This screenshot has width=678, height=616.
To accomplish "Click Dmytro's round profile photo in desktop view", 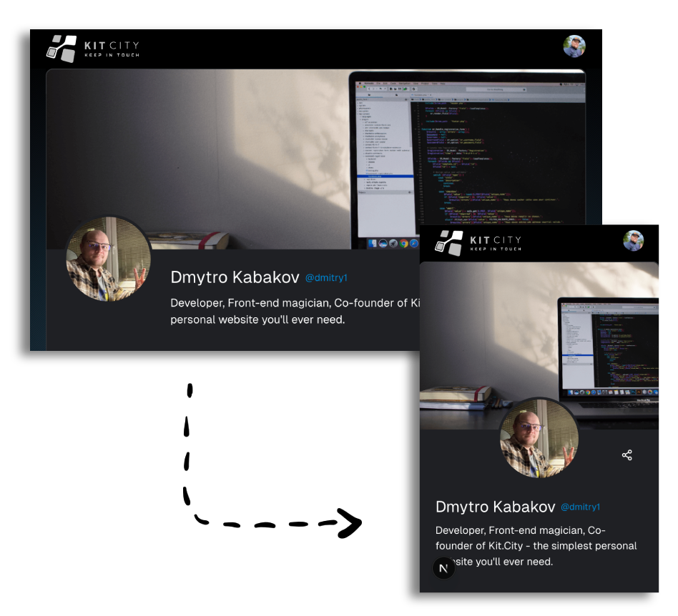I will click(x=108, y=259).
